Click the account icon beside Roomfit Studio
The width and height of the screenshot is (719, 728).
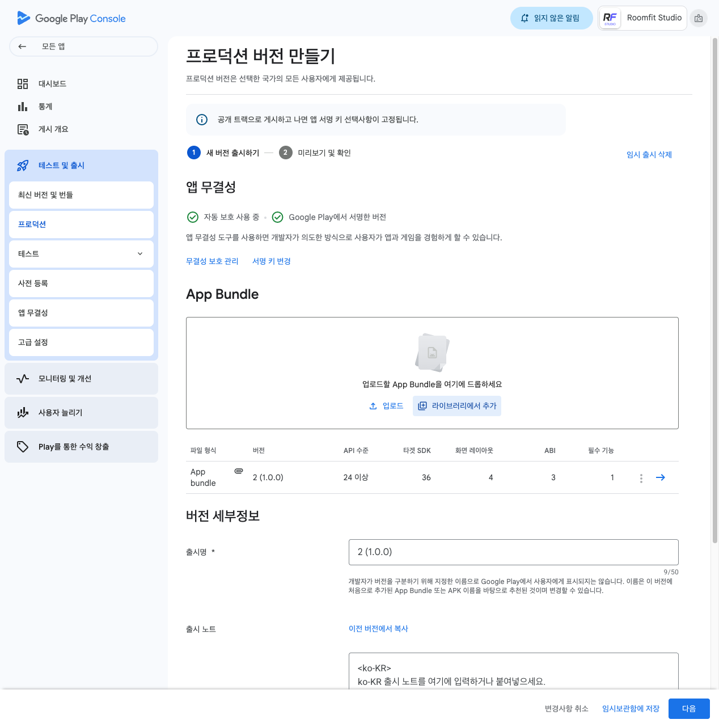[699, 18]
